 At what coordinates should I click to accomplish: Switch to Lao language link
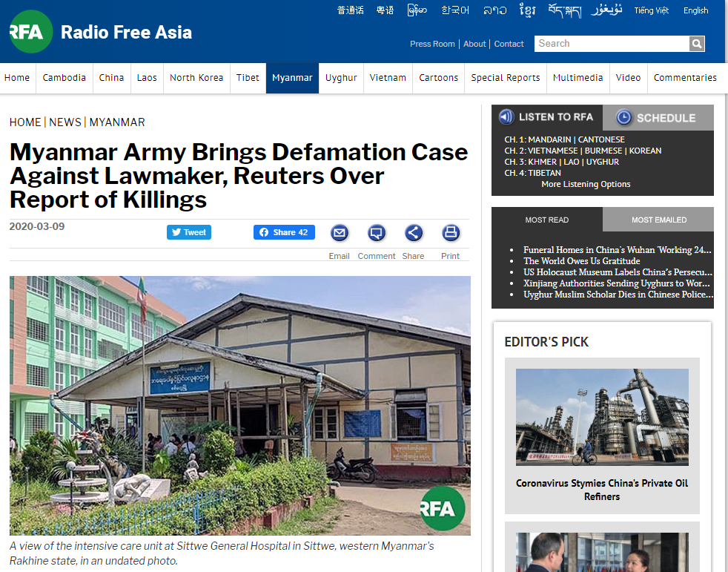(494, 10)
